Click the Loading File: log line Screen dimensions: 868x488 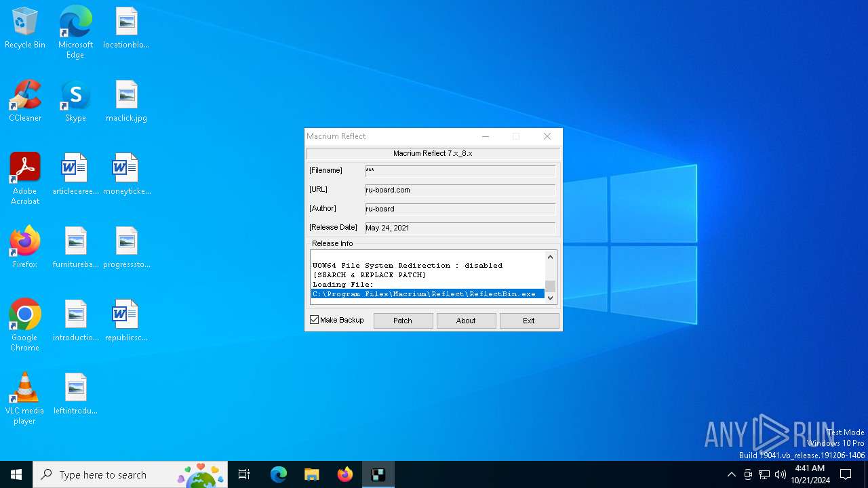pos(343,285)
